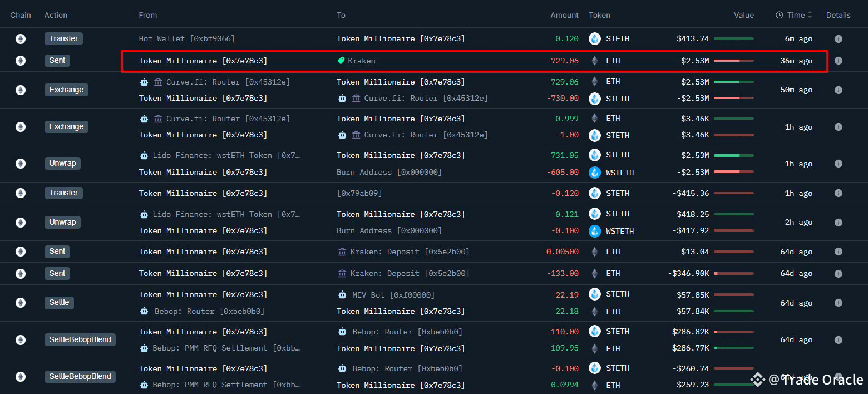Click the clock icon beside the Time header
This screenshot has height=394, width=868.
pyautogui.click(x=780, y=16)
